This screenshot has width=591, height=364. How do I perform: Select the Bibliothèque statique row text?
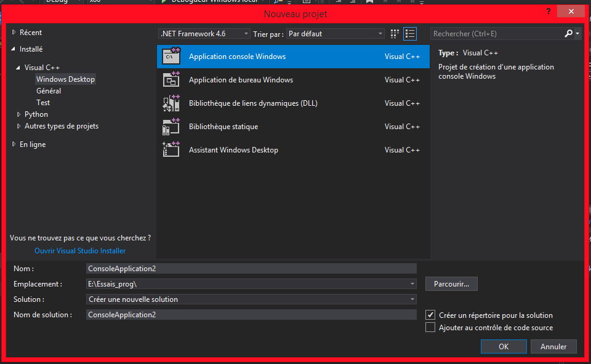223,127
